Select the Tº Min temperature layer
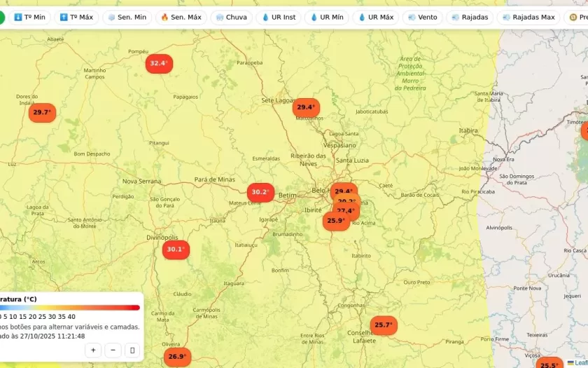This screenshot has width=588, height=368. [29, 17]
